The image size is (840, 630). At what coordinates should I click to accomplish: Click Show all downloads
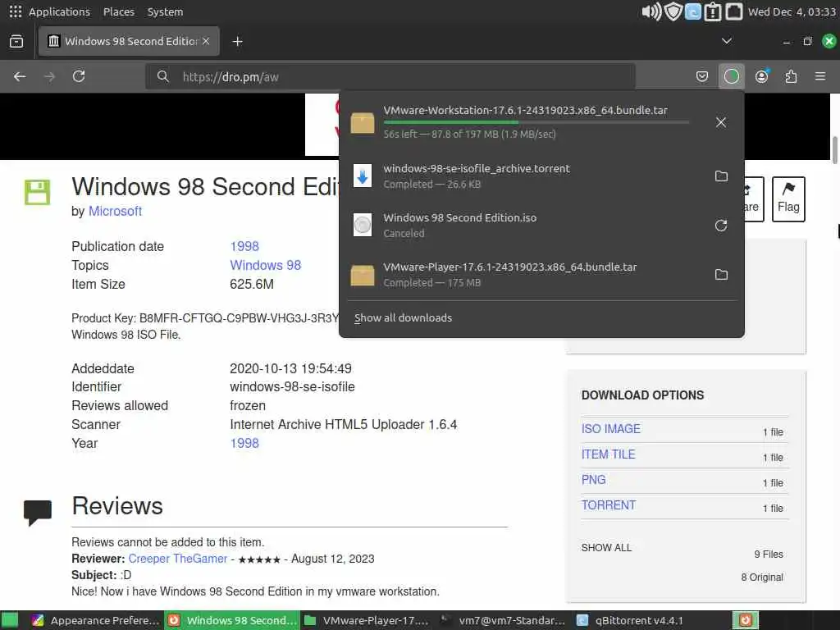pos(403,317)
